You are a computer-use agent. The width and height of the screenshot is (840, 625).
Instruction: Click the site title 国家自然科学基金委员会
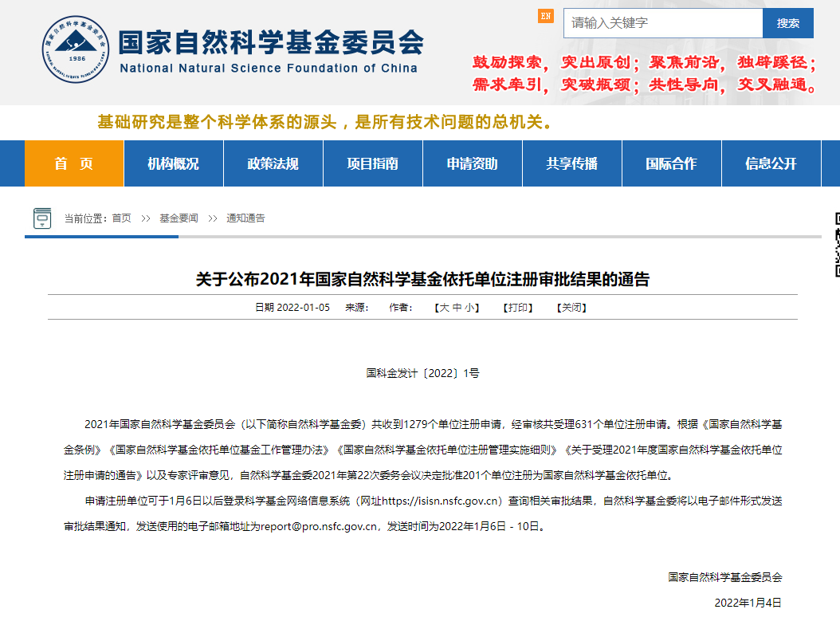[271, 42]
